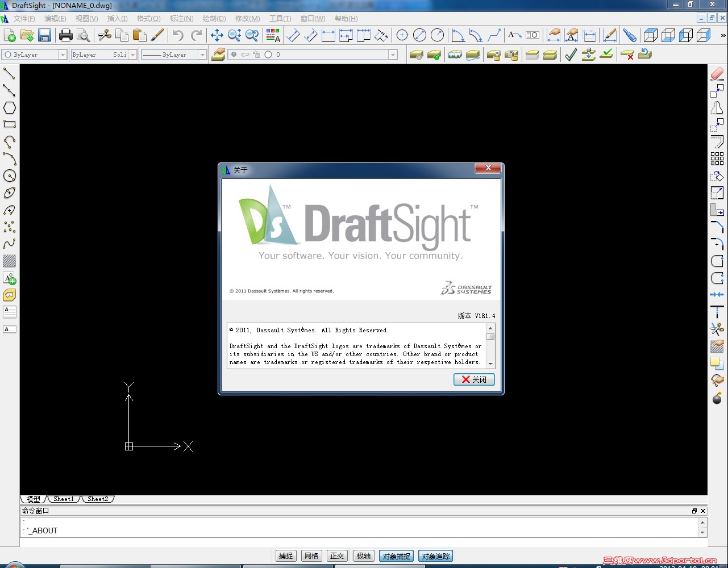Disable the 对象捕捉 object snap button
The width and height of the screenshot is (728, 568).
pyautogui.click(x=396, y=556)
